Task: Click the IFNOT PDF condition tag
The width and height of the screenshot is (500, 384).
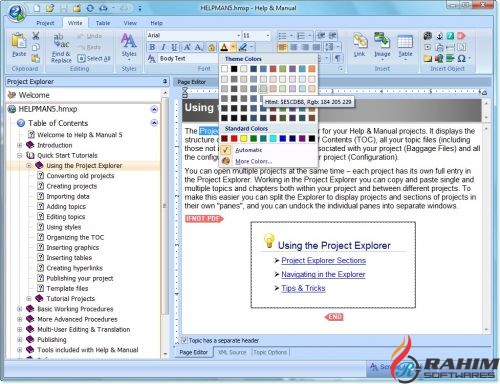Action: coord(204,219)
